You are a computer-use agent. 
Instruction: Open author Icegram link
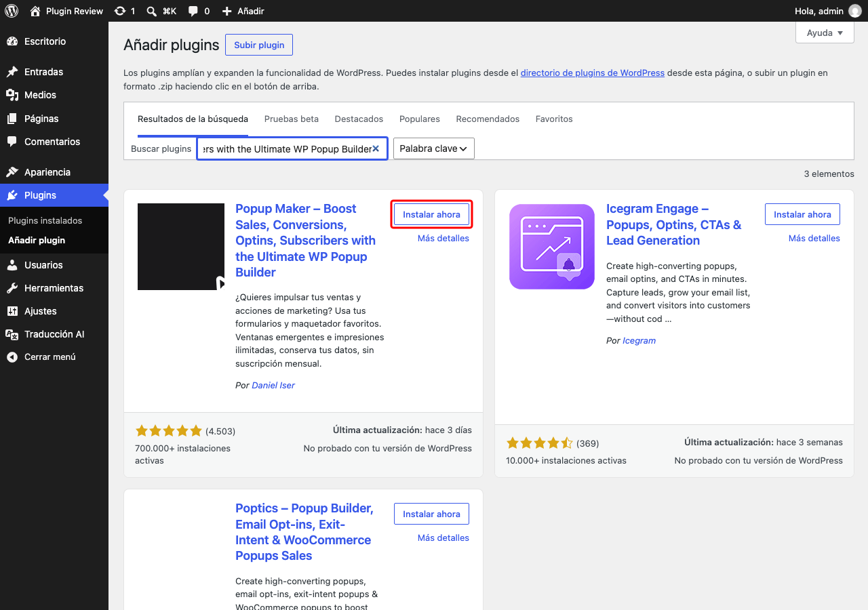pyautogui.click(x=639, y=340)
